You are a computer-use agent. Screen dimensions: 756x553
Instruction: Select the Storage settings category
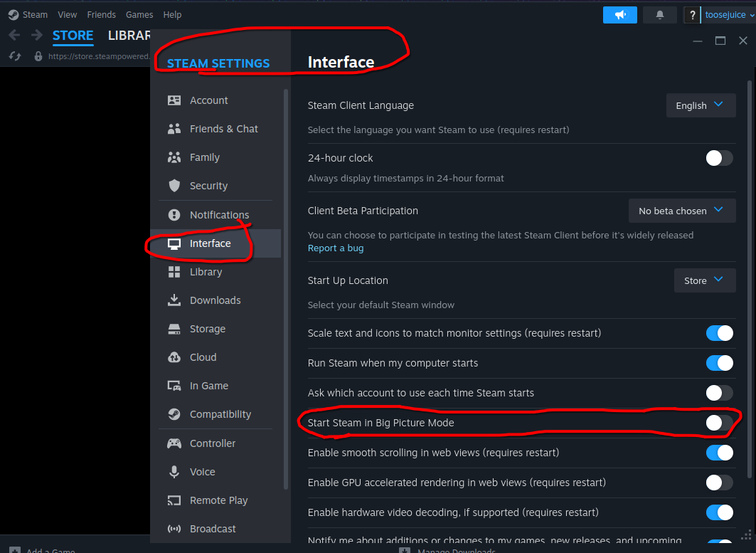[x=215, y=329]
